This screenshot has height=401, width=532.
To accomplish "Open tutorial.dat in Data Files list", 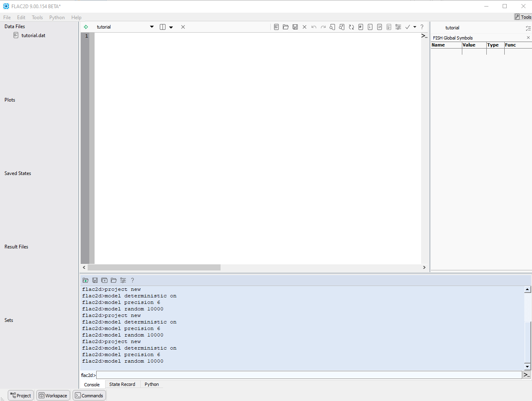I will [33, 35].
